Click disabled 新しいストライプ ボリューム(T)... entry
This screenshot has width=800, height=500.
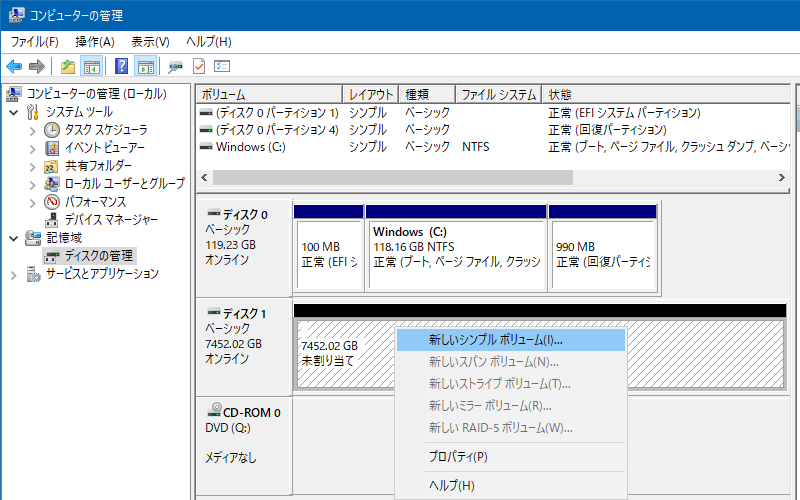click(511, 384)
